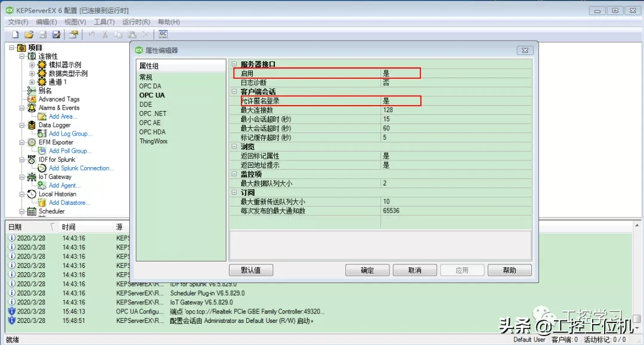Screen dimensions: 644x345
Task: Click the IoT Gateway icon
Action: pos(32,177)
